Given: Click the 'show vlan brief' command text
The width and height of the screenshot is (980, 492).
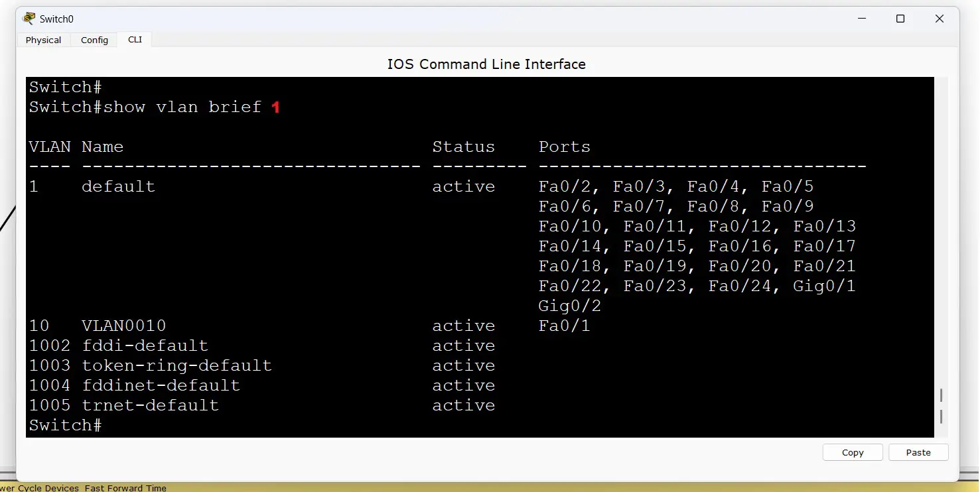Looking at the screenshot, I should 182,107.
